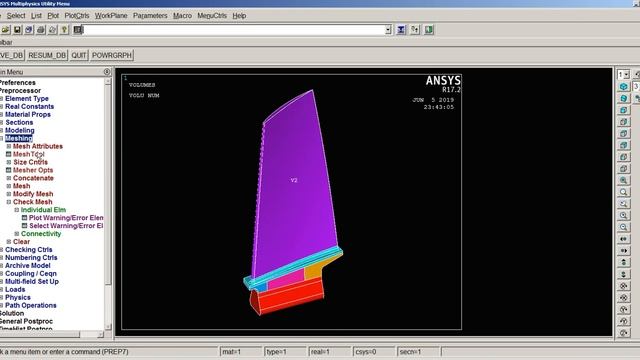The image size is (640, 360).
Task: Expand the Element Type tree node
Action: (x=2, y=99)
